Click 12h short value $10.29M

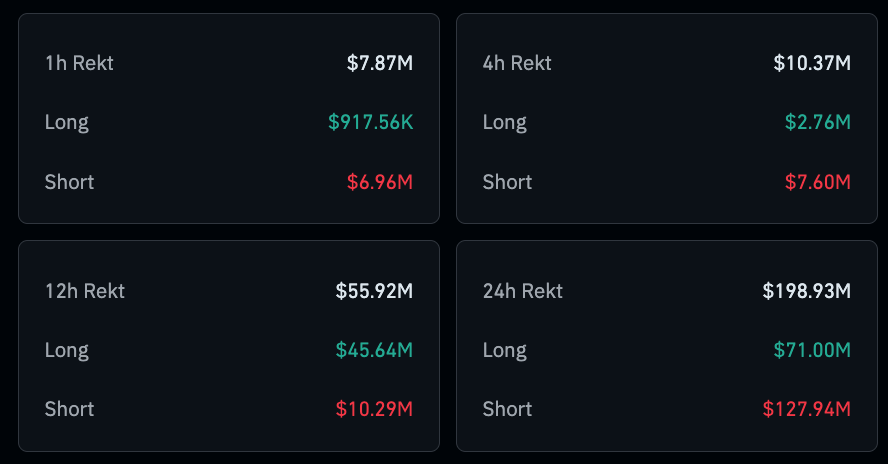tap(374, 409)
